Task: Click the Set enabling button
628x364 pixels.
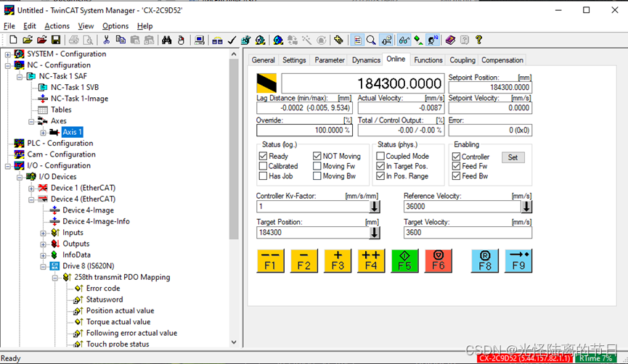Action: pyautogui.click(x=513, y=157)
